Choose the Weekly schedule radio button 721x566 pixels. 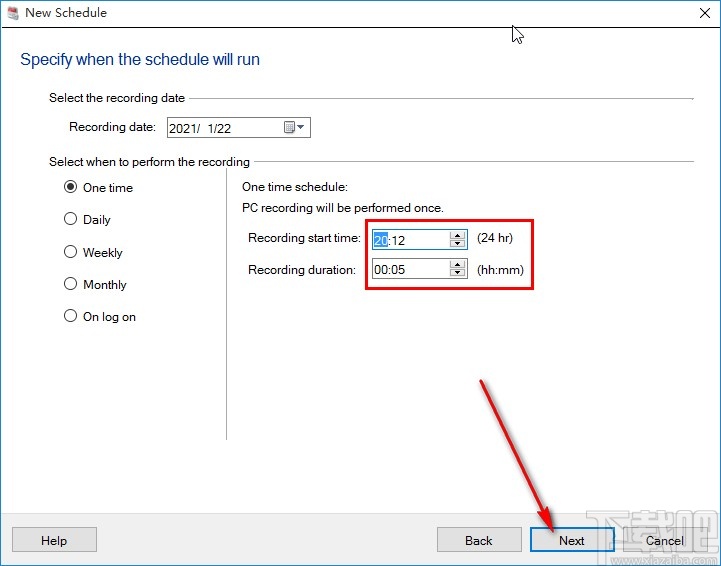coord(70,252)
